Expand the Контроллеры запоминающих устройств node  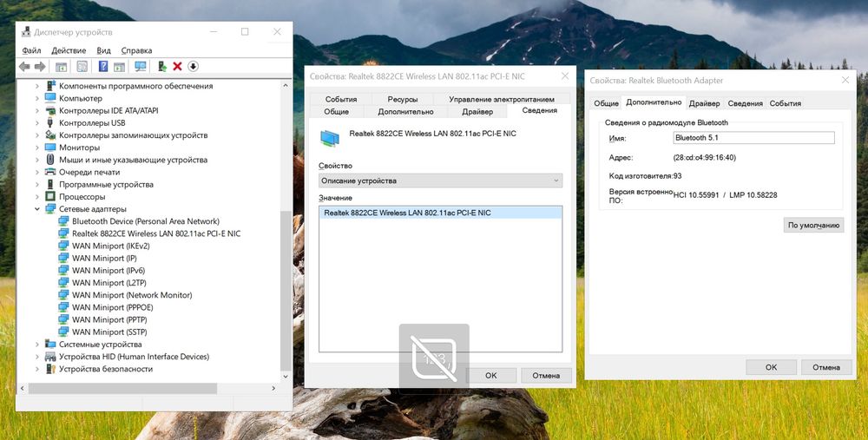pos(37,135)
